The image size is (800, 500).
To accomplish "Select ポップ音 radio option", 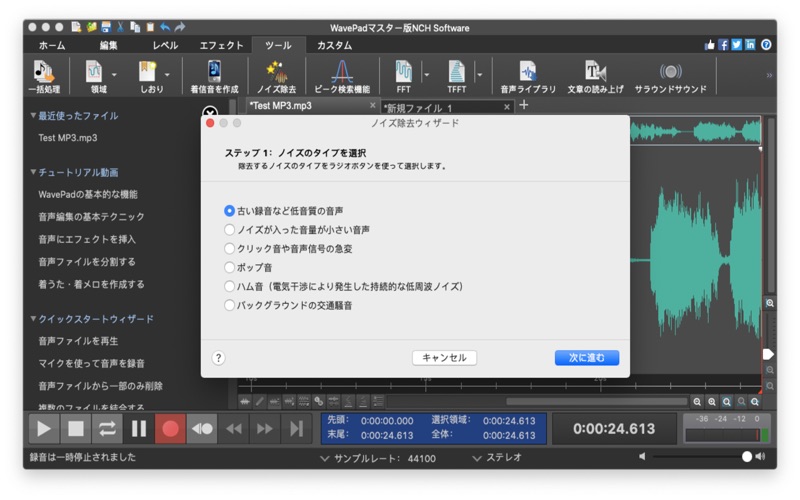I will (x=230, y=267).
